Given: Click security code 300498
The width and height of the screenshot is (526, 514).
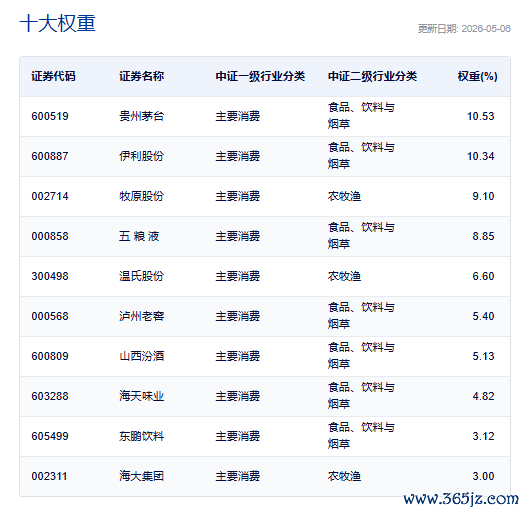Looking at the screenshot, I should (x=50, y=276).
